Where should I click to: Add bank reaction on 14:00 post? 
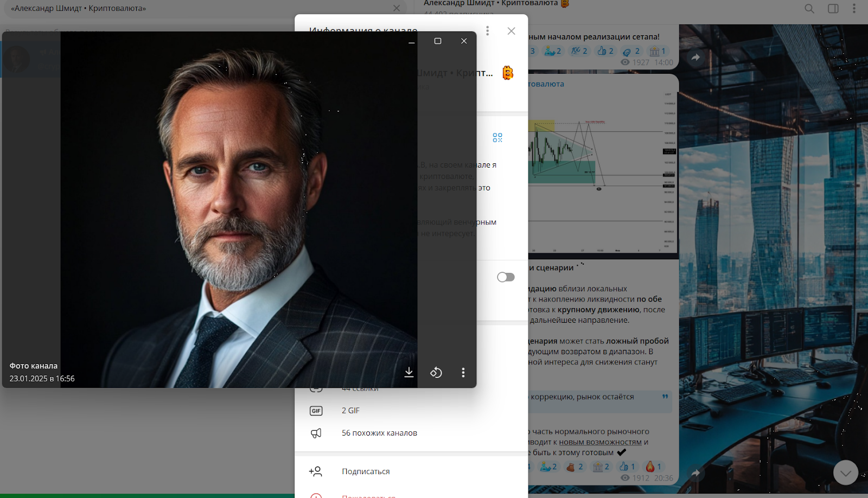pyautogui.click(x=658, y=51)
